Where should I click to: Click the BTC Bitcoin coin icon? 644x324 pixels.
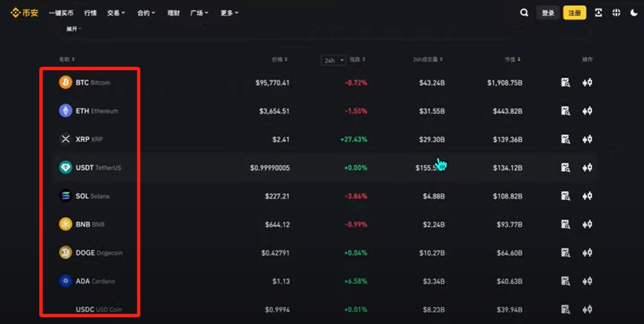pyautogui.click(x=65, y=82)
